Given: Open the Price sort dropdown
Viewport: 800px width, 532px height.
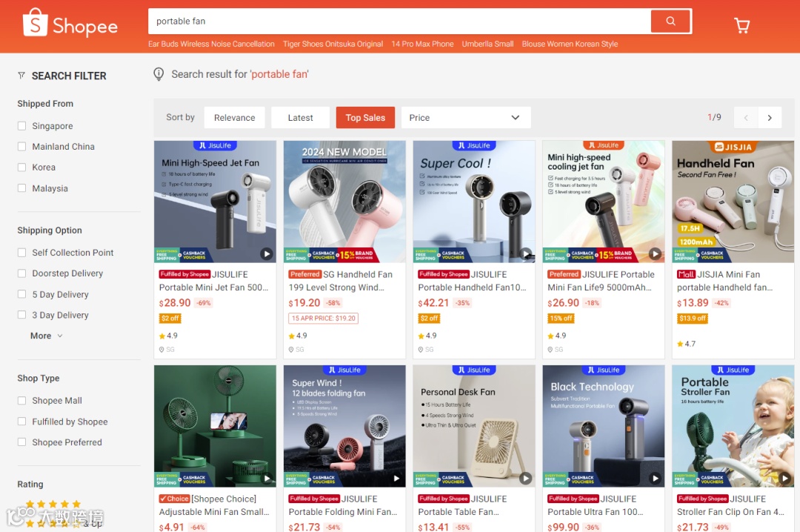Looking at the screenshot, I should [466, 118].
